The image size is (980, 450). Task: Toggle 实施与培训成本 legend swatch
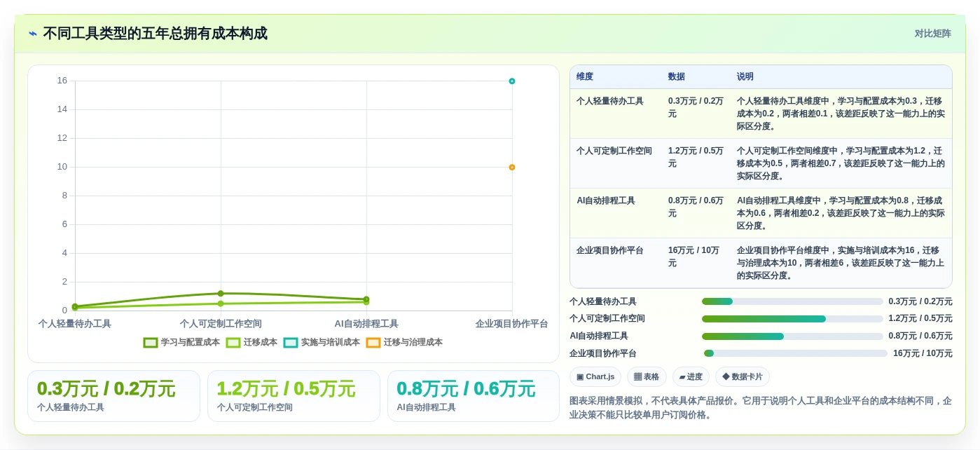[x=291, y=343]
